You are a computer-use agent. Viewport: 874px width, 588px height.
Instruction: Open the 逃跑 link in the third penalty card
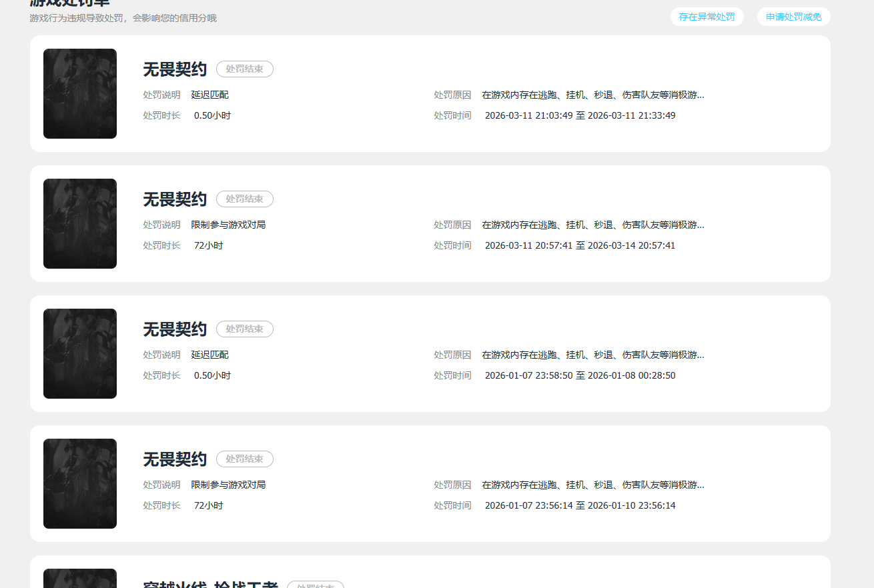(x=549, y=355)
